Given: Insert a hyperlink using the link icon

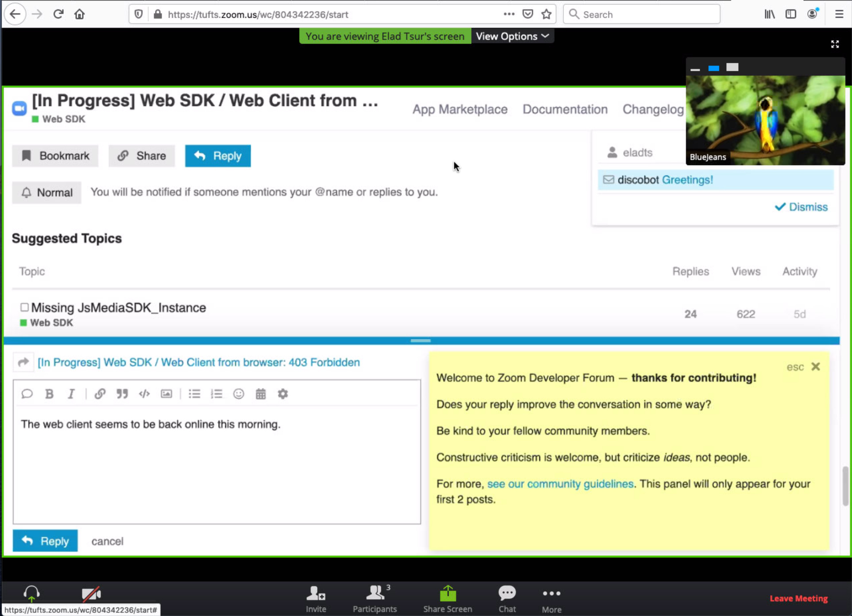Looking at the screenshot, I should coord(100,394).
